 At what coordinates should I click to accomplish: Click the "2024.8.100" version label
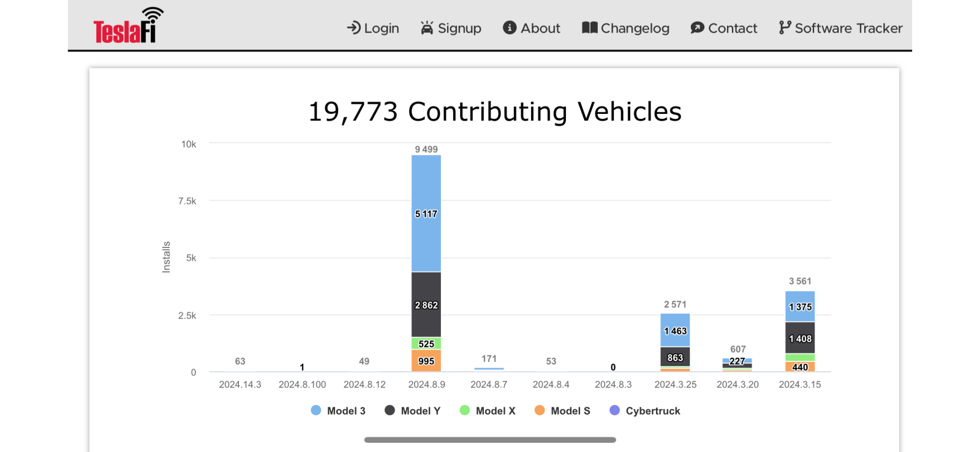[x=302, y=385]
